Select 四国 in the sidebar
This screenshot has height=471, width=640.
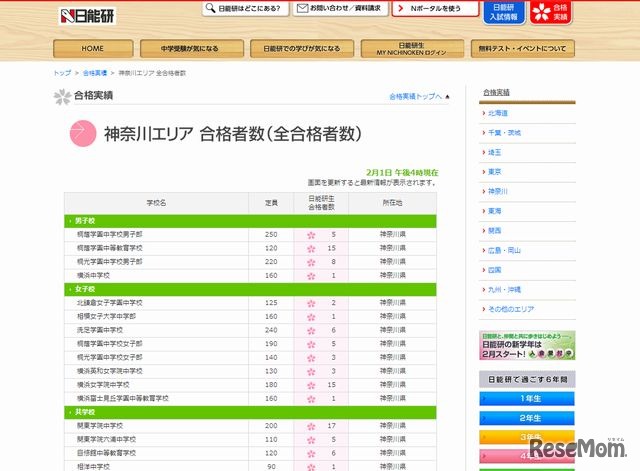coord(494,270)
